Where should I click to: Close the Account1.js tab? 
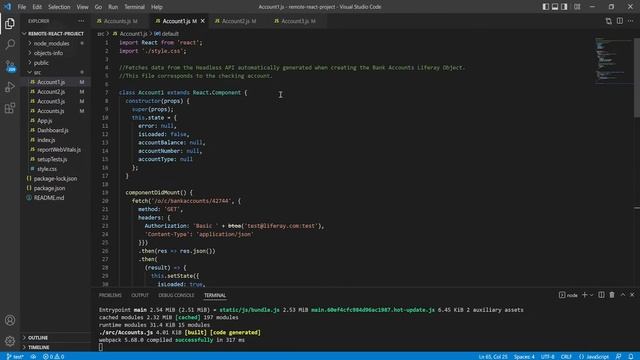pos(202,21)
